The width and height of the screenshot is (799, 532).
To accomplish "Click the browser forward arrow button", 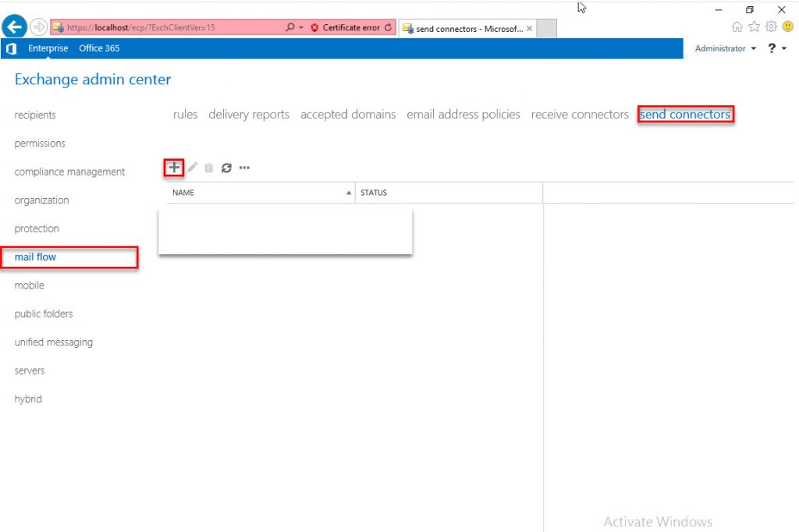I will click(x=39, y=27).
